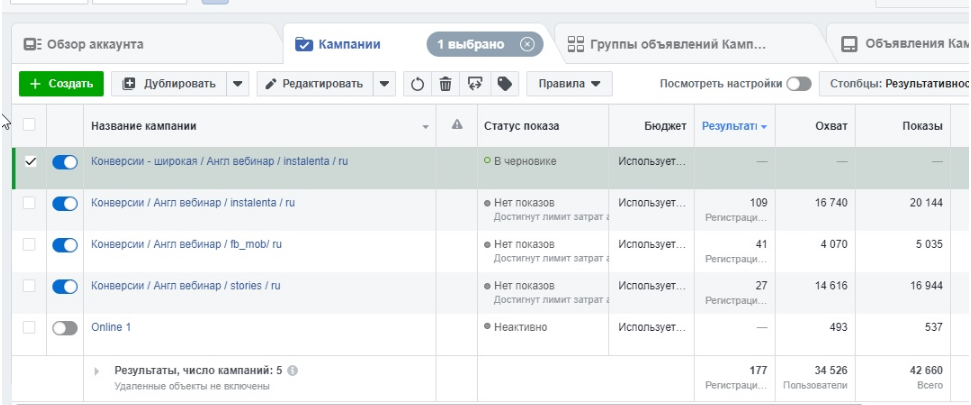Viewport: 971px width, 405px height.
Task: Clear selection with the X in '1 выбрано'
Action: click(x=527, y=45)
